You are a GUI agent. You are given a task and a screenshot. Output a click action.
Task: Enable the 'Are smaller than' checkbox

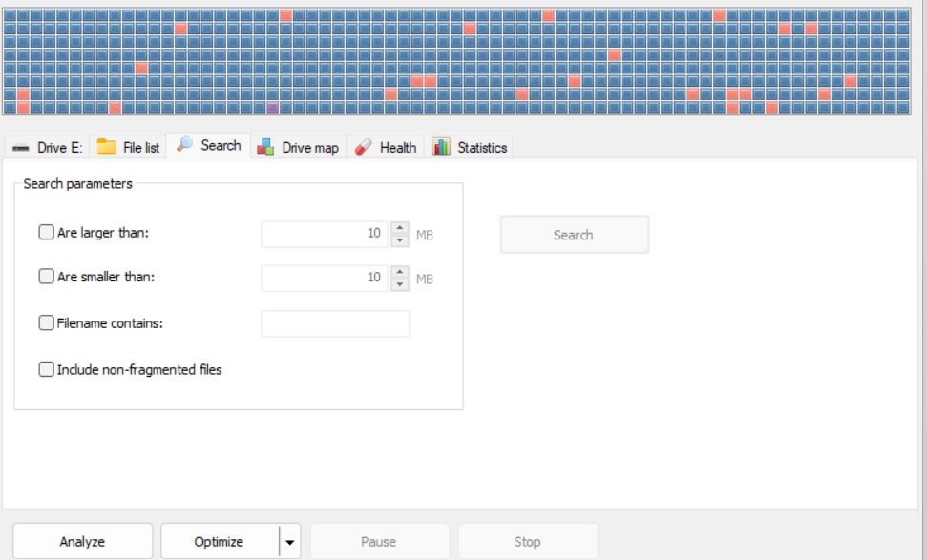(46, 277)
